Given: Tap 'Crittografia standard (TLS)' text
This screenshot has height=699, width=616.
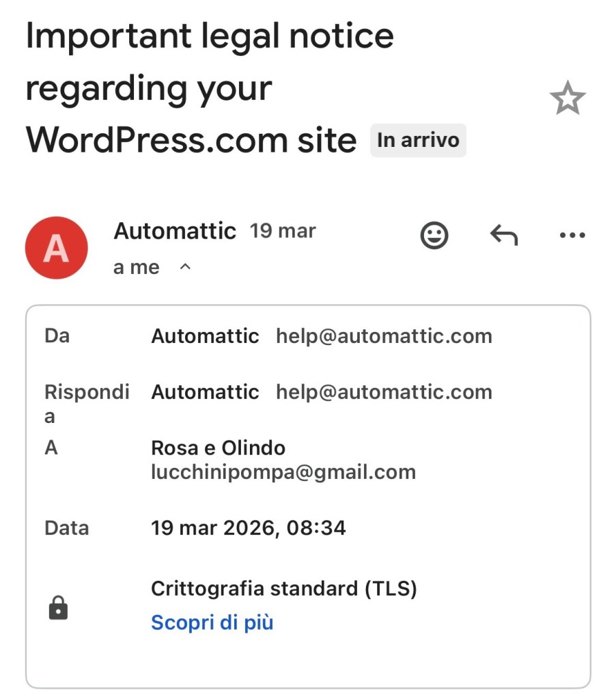Looking at the screenshot, I should (x=283, y=588).
